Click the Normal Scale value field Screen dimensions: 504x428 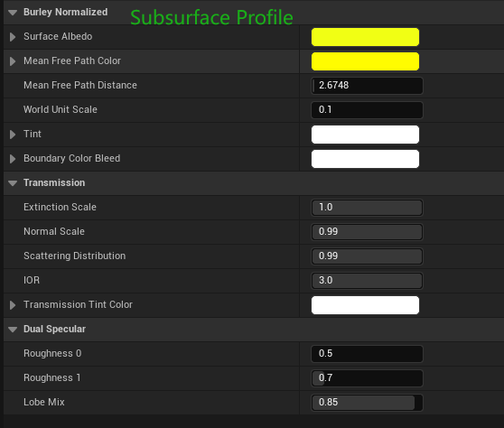pos(367,232)
